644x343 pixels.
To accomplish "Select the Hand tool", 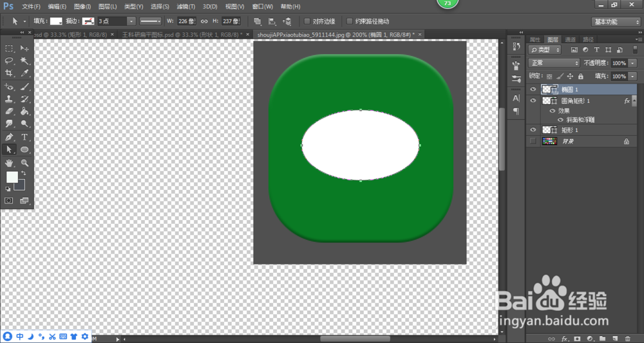I will click(8, 163).
